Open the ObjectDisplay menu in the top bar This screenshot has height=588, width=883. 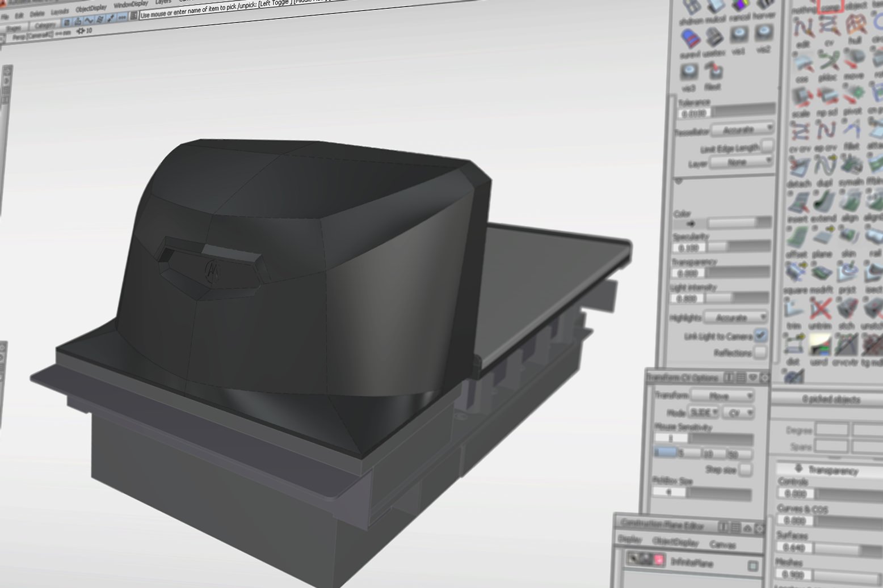[91, 9]
